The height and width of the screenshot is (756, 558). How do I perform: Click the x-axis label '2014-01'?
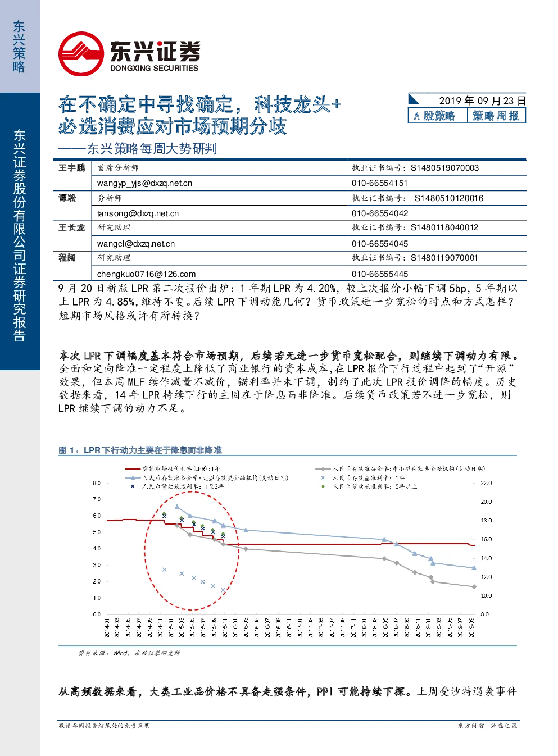pyautogui.click(x=107, y=627)
